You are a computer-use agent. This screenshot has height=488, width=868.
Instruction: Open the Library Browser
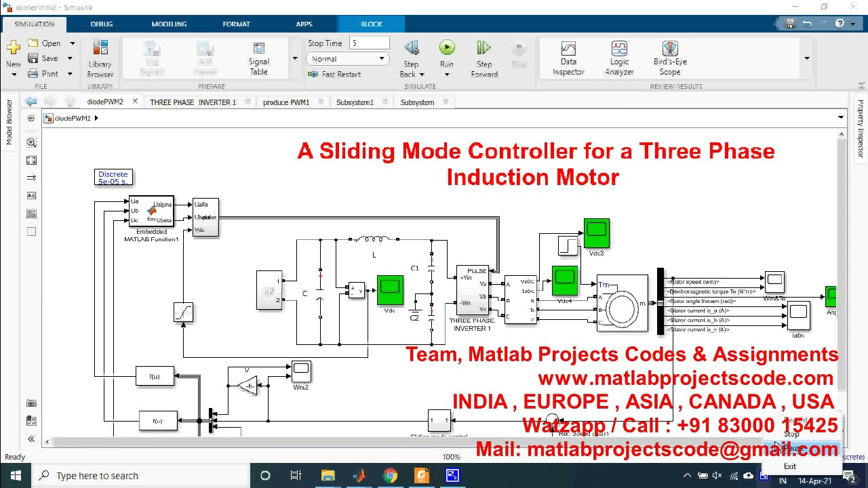[x=100, y=60]
